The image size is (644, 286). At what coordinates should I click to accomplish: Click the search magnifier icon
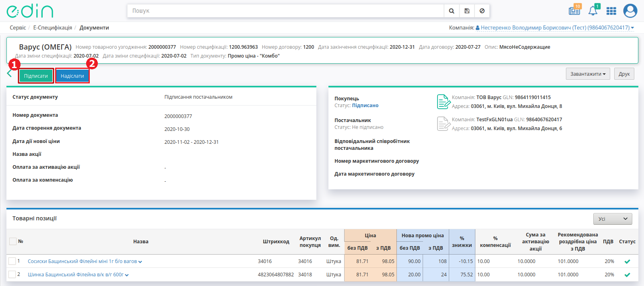[452, 11]
